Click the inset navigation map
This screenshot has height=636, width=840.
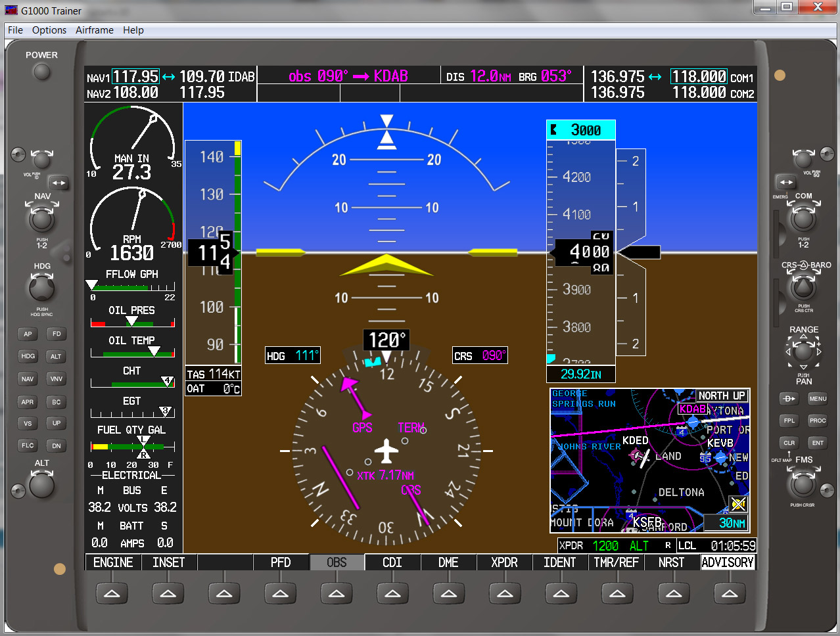[649, 460]
